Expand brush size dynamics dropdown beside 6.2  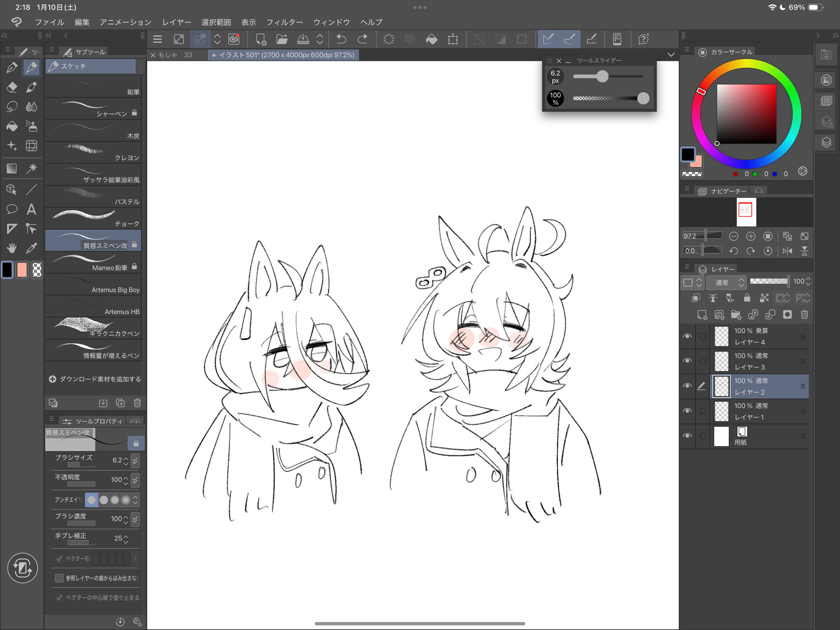click(x=135, y=461)
